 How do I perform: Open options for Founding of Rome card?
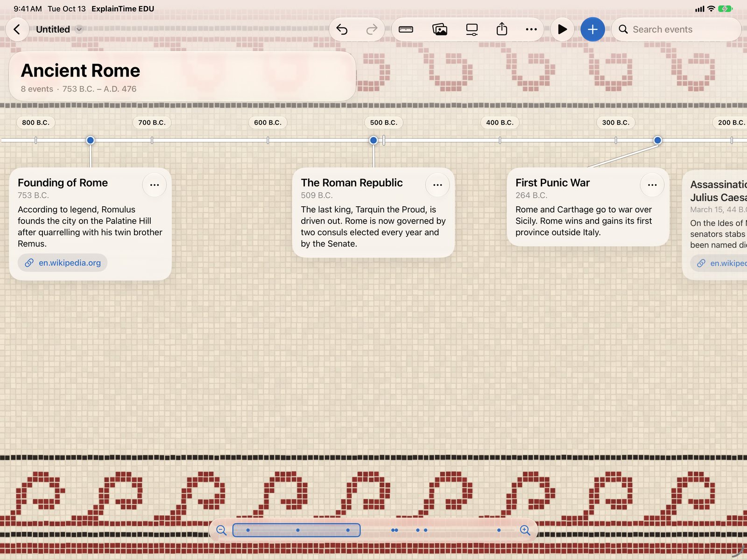pyautogui.click(x=155, y=185)
